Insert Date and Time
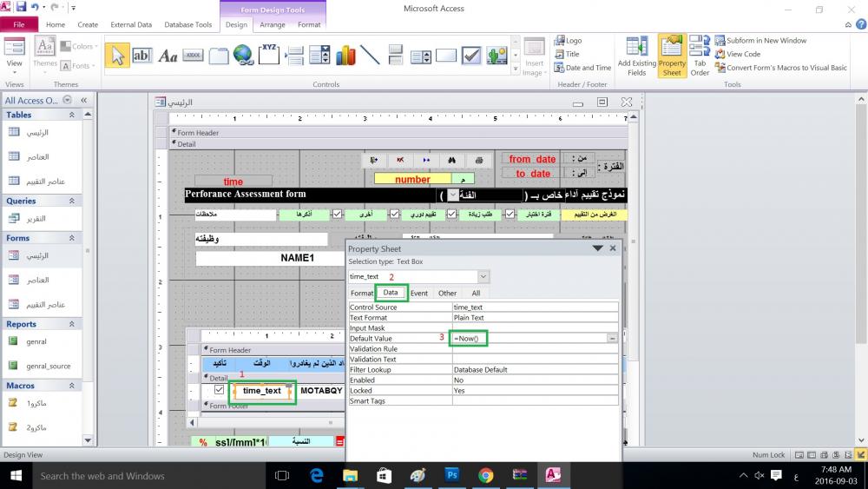The width and height of the screenshot is (868, 489). click(x=583, y=68)
